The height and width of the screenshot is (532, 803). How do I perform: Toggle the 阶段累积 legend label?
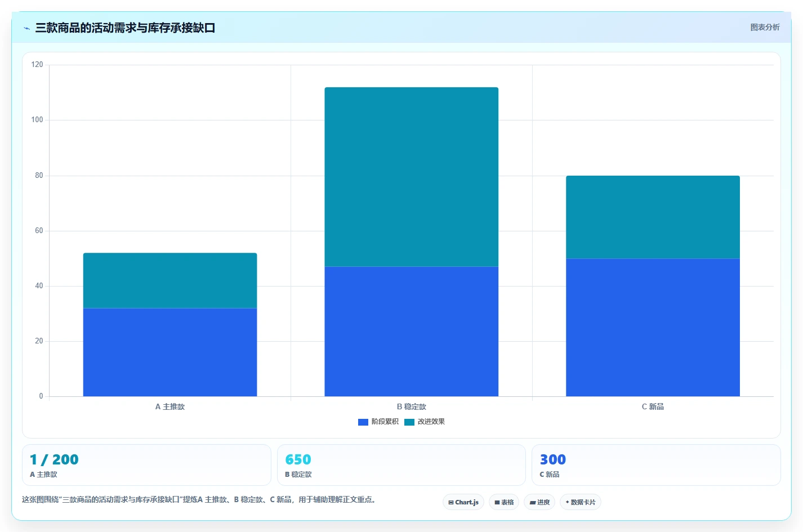coord(385,422)
